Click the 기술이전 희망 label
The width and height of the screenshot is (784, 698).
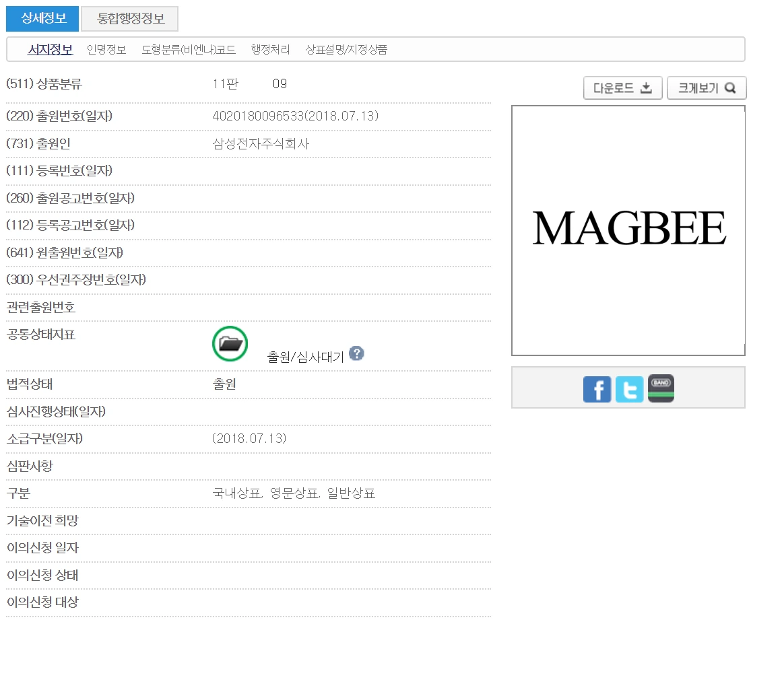(42, 520)
